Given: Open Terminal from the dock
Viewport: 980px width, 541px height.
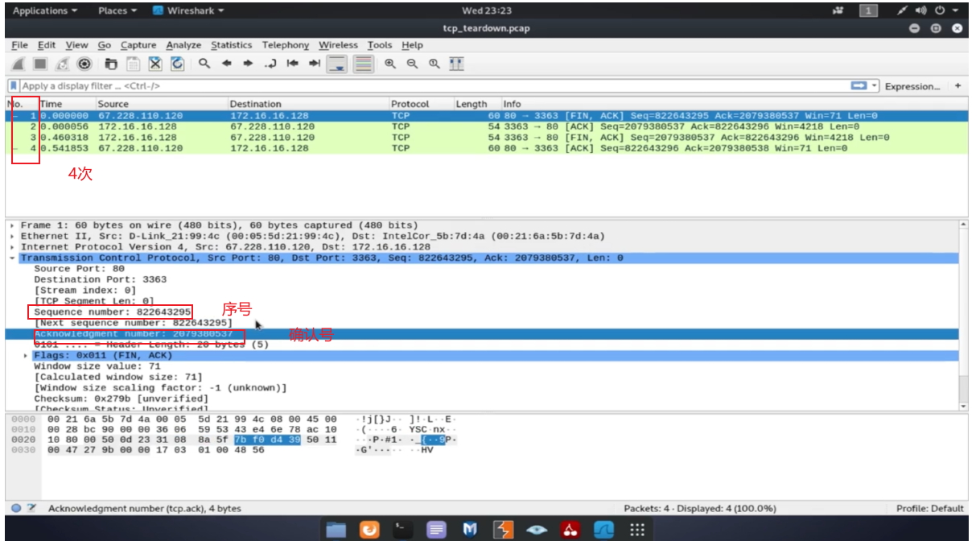Looking at the screenshot, I should [x=403, y=529].
